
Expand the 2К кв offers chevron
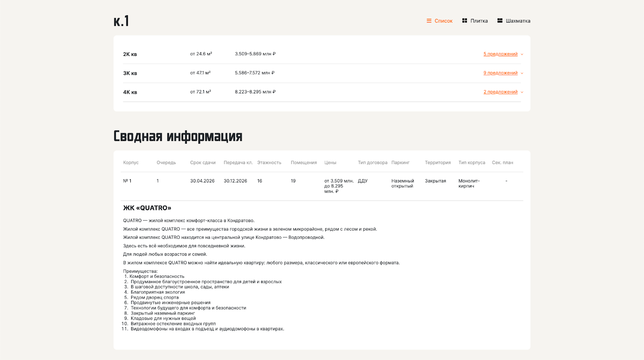pyautogui.click(x=522, y=54)
